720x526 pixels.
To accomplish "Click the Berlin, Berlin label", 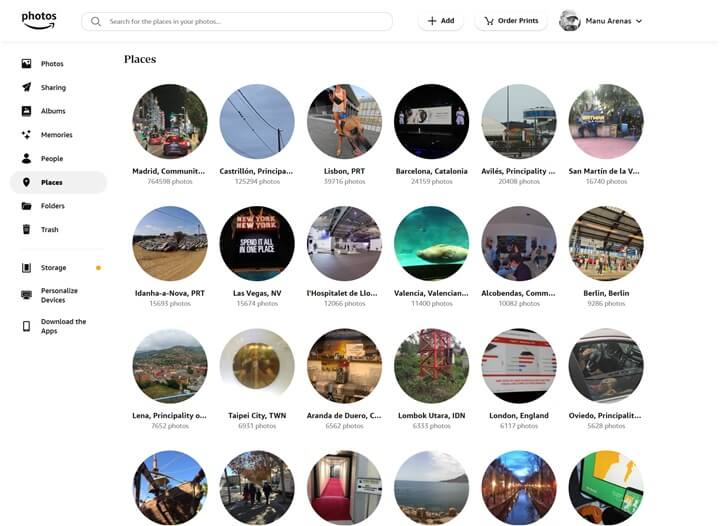I will coord(606,293).
